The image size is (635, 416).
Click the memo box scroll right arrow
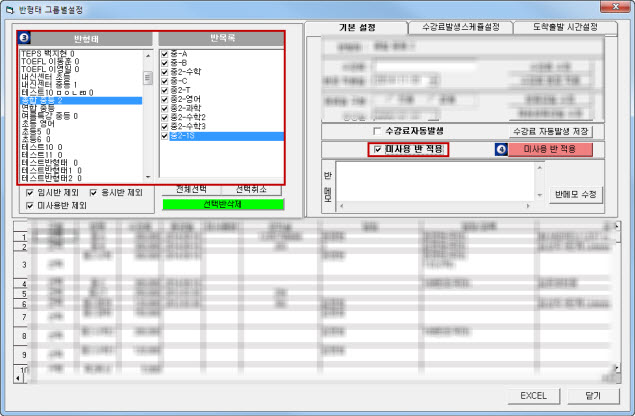(528, 206)
